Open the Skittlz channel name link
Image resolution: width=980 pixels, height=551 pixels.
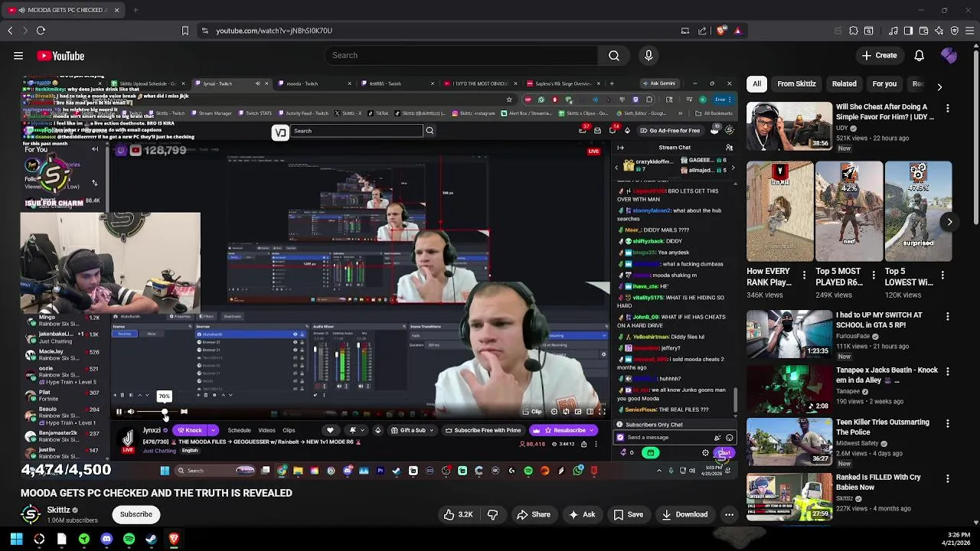coord(58,510)
